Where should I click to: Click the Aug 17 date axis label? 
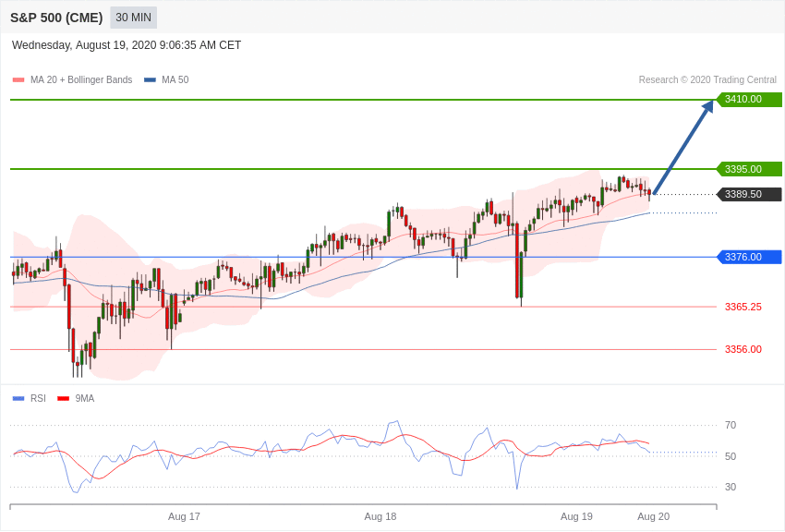(x=184, y=516)
